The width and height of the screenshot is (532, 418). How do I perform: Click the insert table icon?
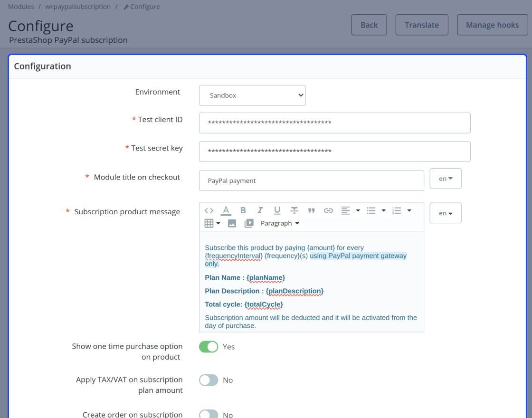(209, 223)
